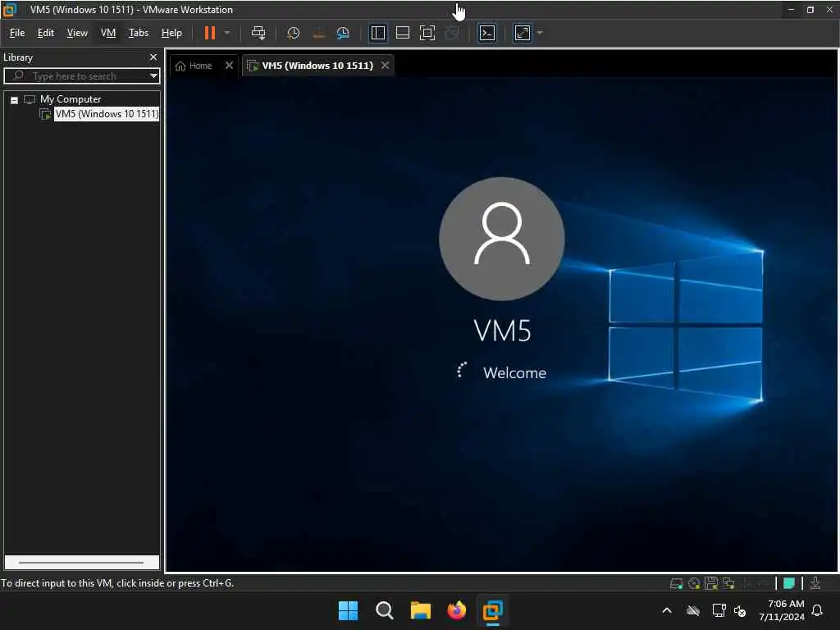
Task: Click the network adapter status icon
Action: tap(728, 583)
